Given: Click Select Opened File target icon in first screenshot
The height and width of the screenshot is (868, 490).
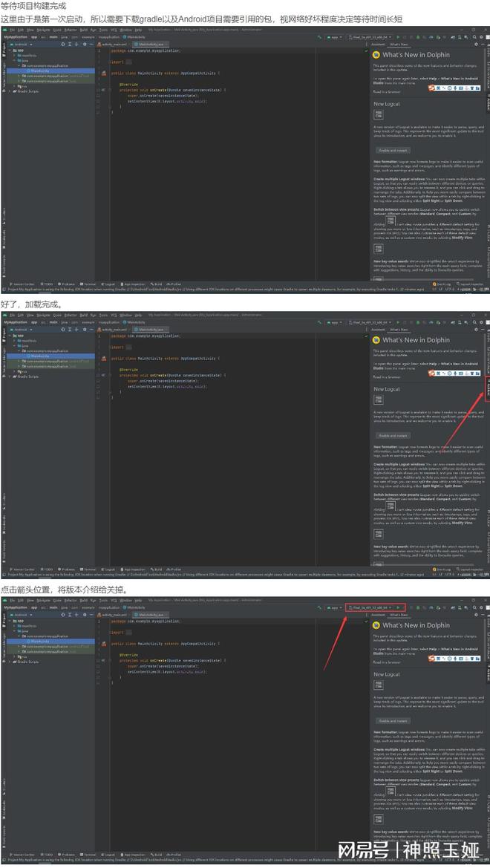Looking at the screenshot, I should [x=62, y=44].
